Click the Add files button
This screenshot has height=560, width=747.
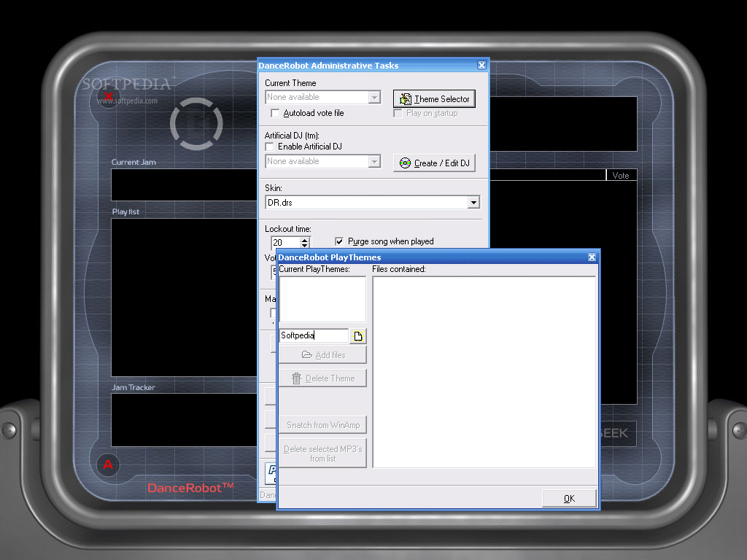click(x=322, y=355)
